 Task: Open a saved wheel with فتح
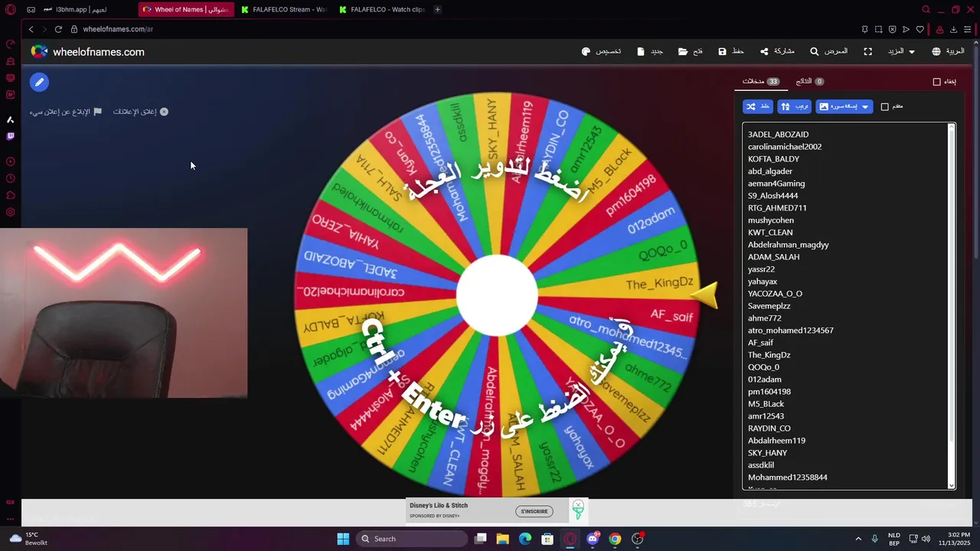[x=691, y=51]
